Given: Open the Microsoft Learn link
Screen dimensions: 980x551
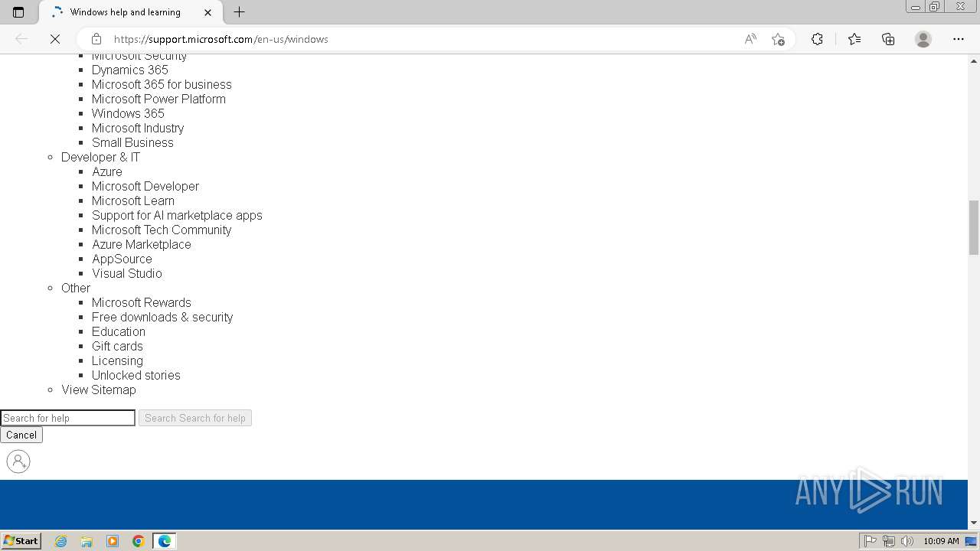Looking at the screenshot, I should (133, 201).
